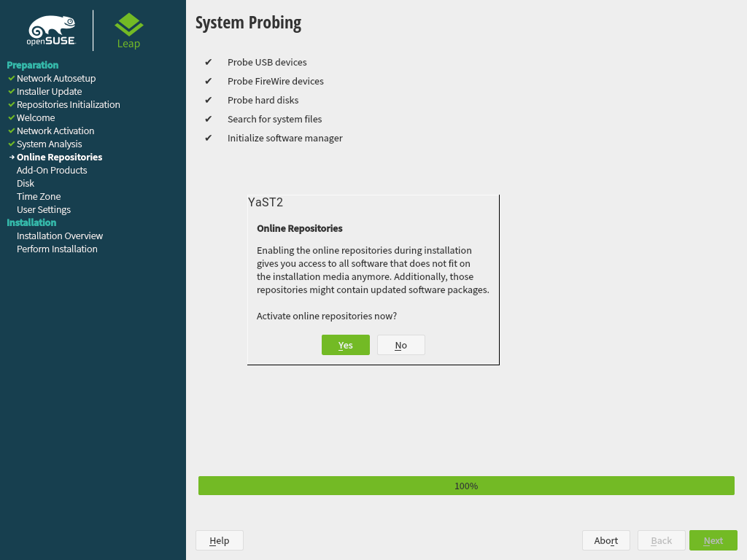Click the Online Repositories dialog heading

(300, 228)
